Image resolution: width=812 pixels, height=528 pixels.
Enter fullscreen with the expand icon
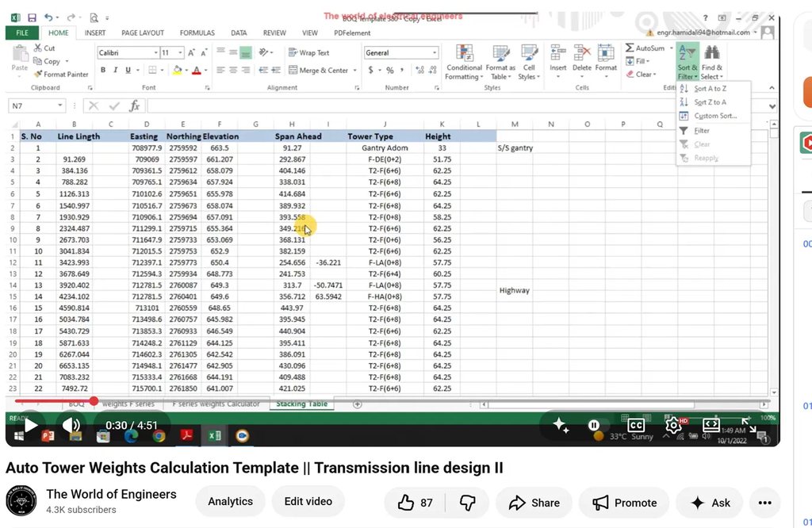[x=749, y=425]
